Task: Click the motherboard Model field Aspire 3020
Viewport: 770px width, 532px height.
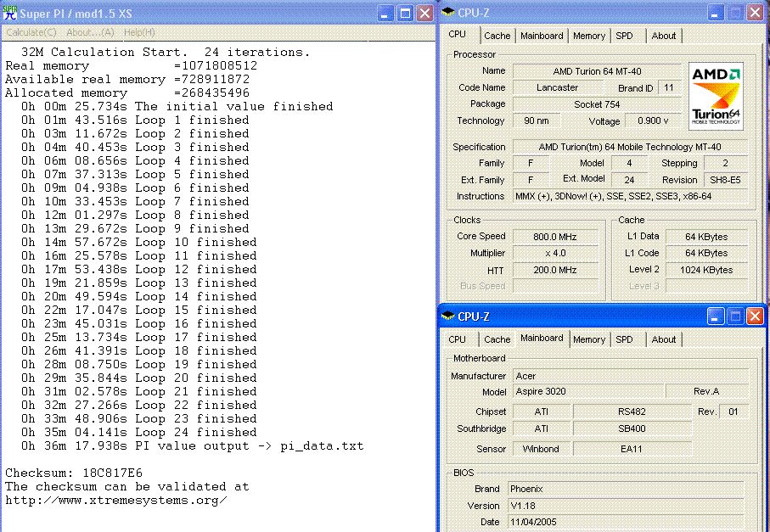Action: (589, 392)
